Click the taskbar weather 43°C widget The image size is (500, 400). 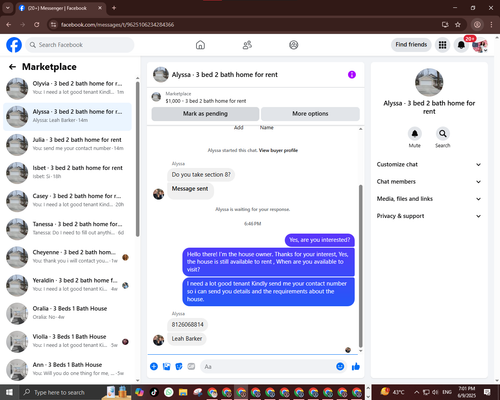392,392
